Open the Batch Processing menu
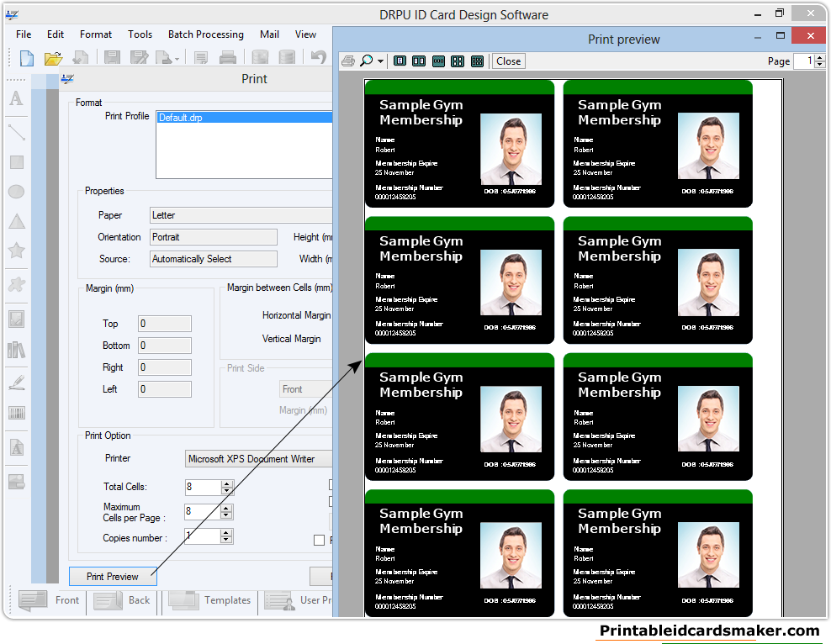Screen dimensions: 831x644 tap(205, 34)
